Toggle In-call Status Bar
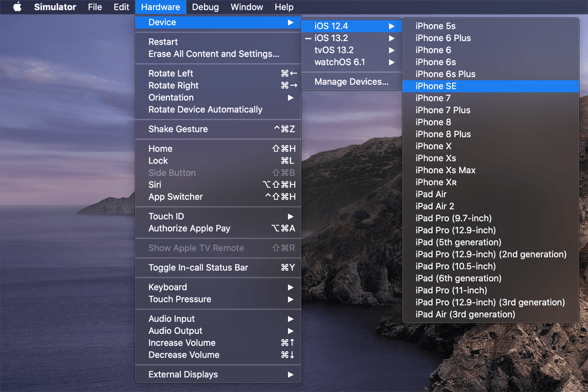Viewport: 588px width, 392px height. (x=218, y=267)
